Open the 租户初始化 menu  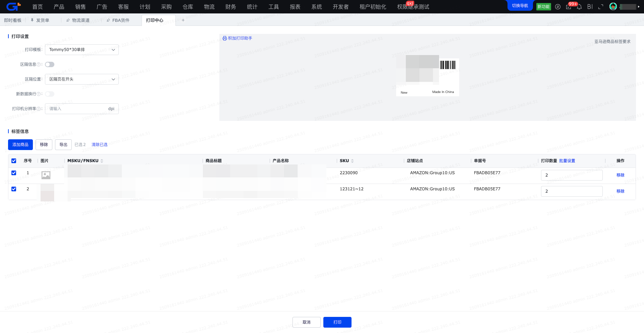(373, 7)
